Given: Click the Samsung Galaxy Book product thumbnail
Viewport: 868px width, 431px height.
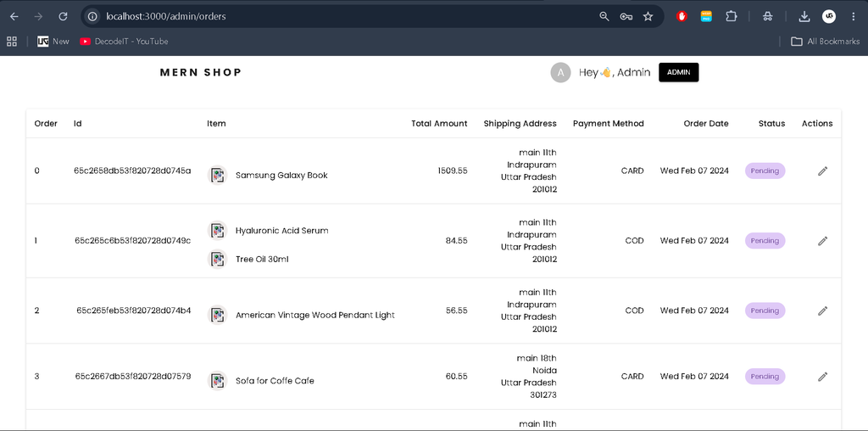Looking at the screenshot, I should coord(218,175).
